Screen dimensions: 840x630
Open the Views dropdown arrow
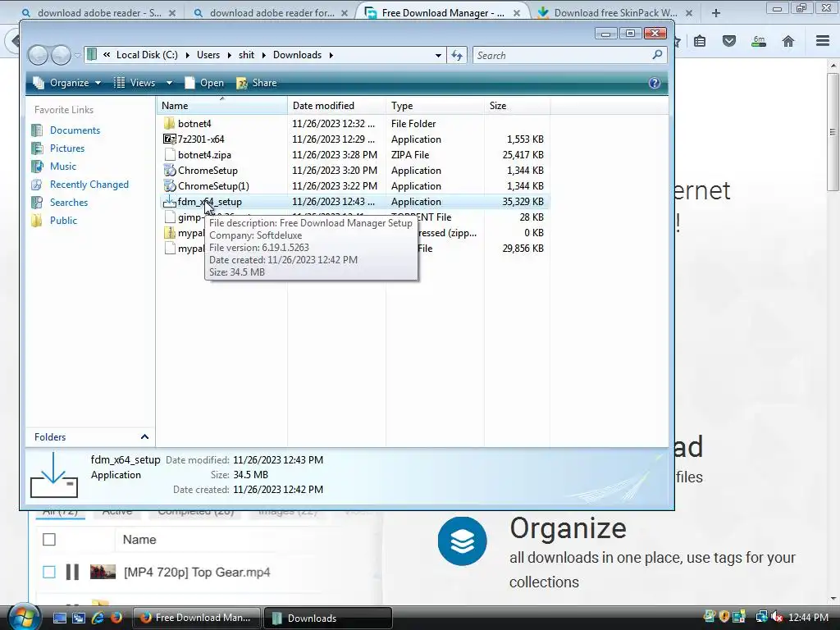169,83
